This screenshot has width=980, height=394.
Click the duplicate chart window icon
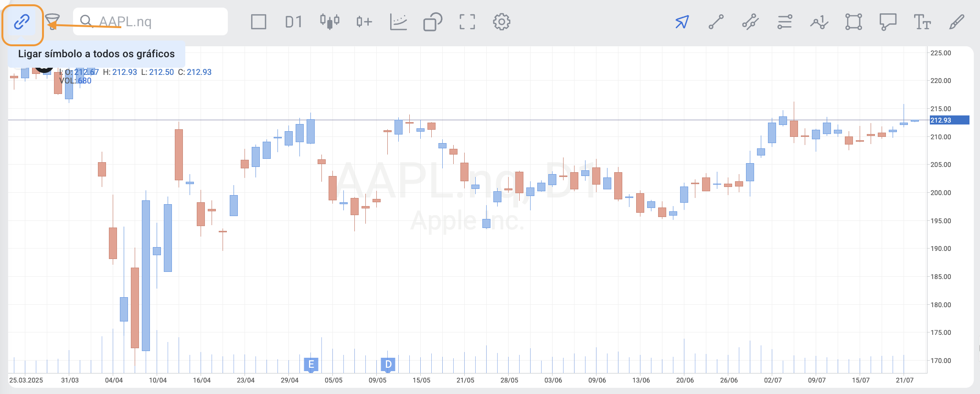click(x=433, y=21)
